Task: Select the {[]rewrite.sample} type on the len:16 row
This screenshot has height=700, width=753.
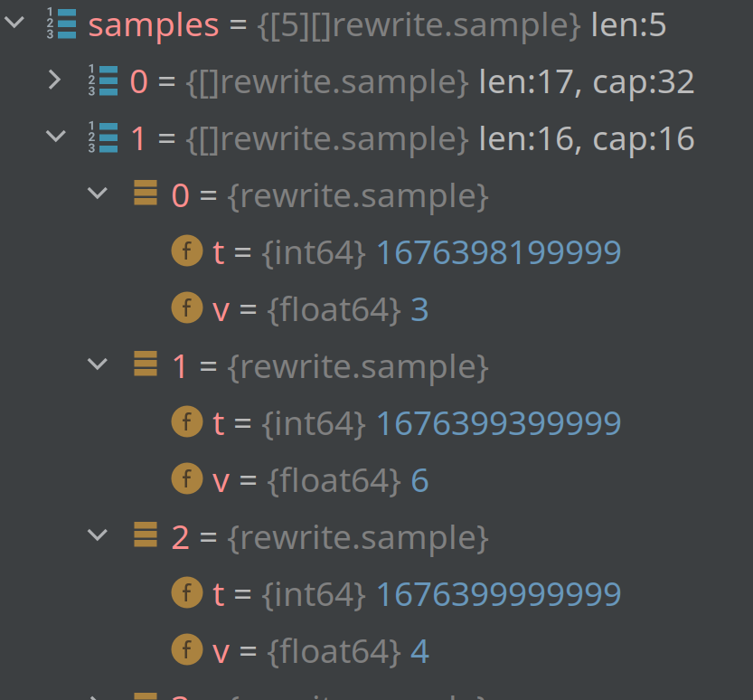Action: tap(327, 139)
